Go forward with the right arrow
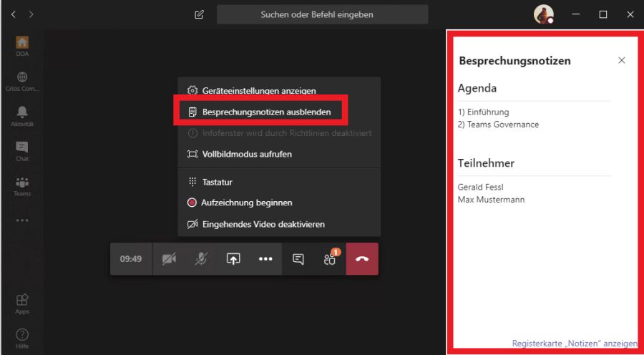 click(31, 15)
